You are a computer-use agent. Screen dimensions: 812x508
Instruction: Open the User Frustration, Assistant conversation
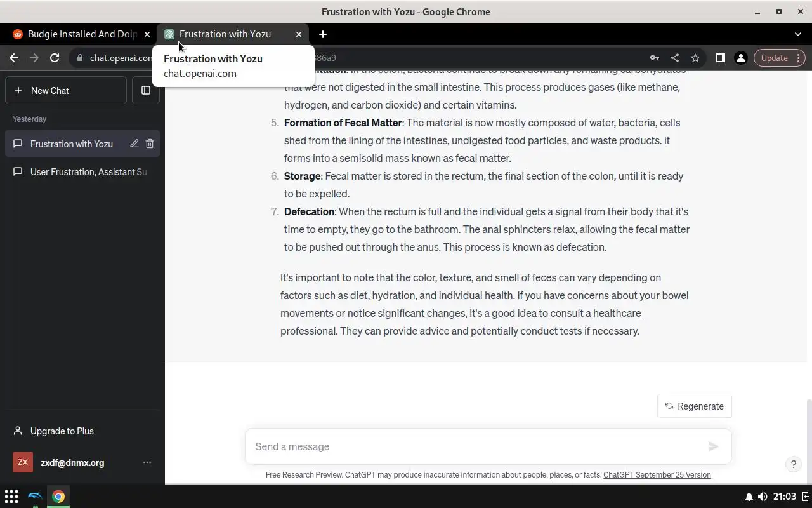pyautogui.click(x=82, y=172)
